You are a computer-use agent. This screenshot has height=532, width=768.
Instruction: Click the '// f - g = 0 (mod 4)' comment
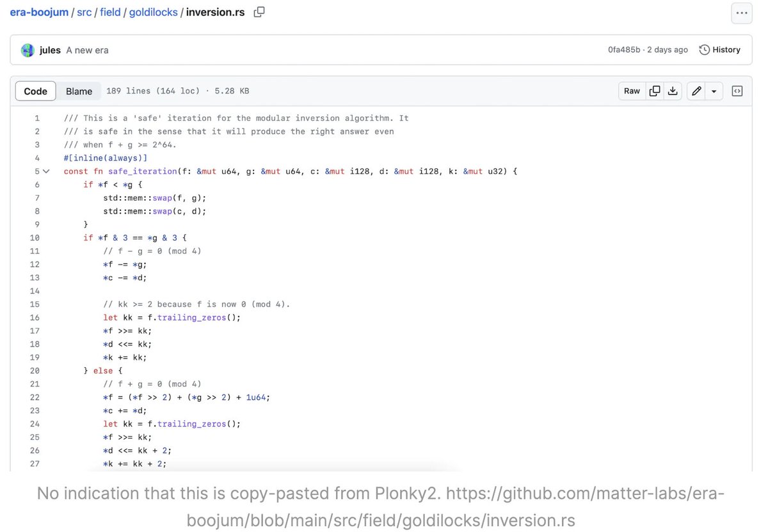[152, 251]
